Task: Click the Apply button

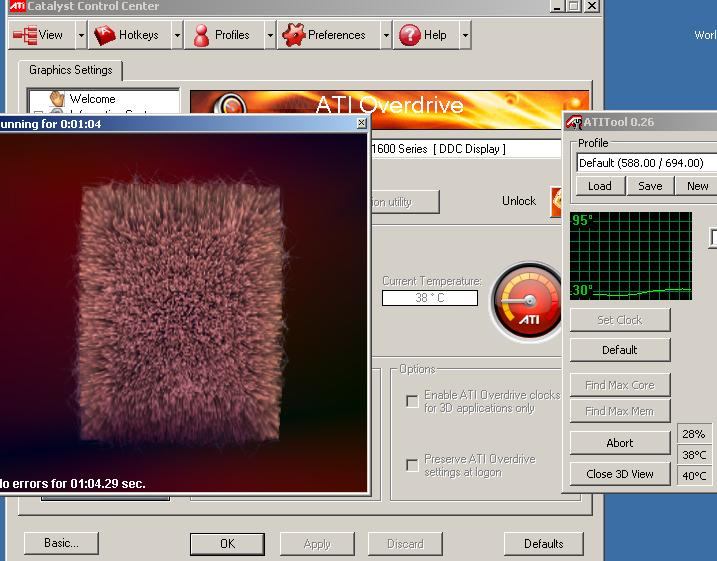Action: coord(317,544)
